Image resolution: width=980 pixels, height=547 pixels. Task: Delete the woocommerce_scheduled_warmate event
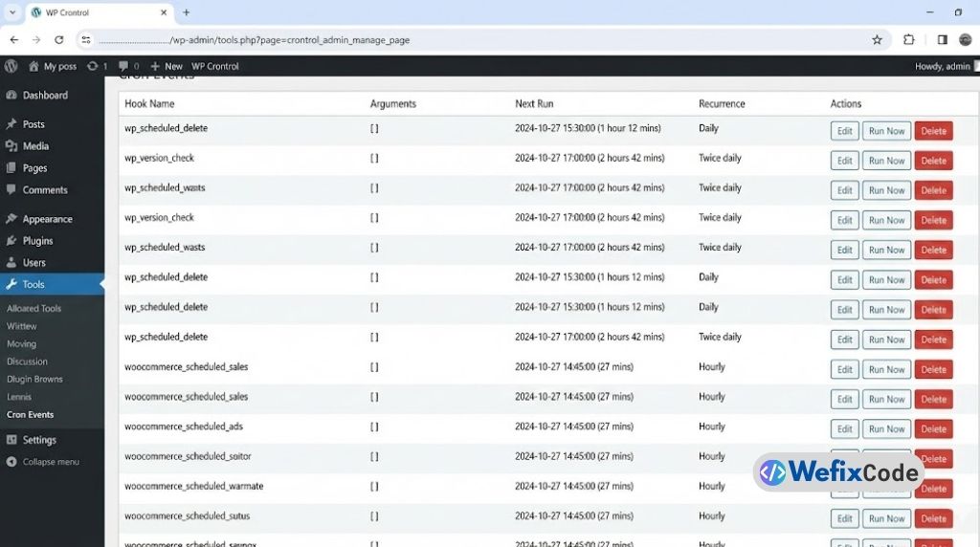[x=934, y=489]
